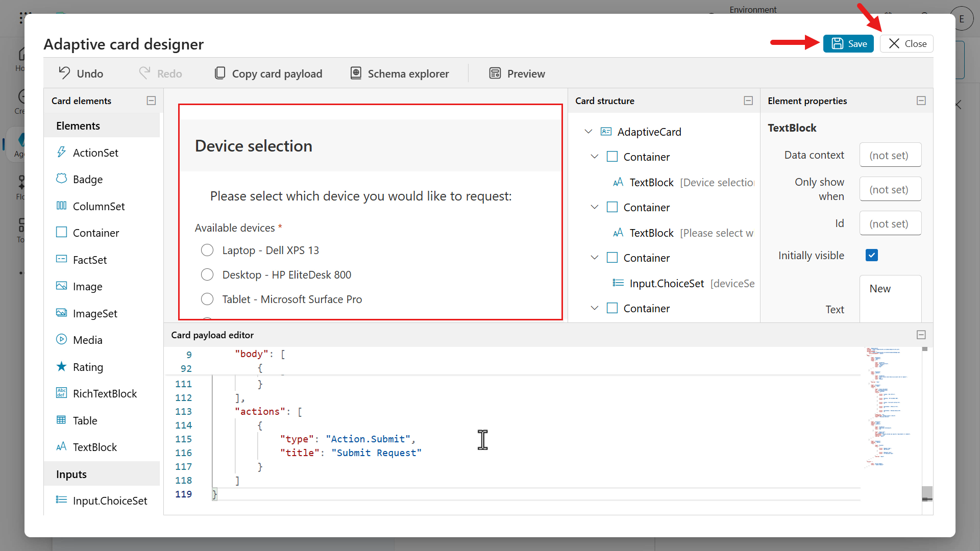980x551 pixels.
Task: Click the Close button
Action: coord(906,44)
